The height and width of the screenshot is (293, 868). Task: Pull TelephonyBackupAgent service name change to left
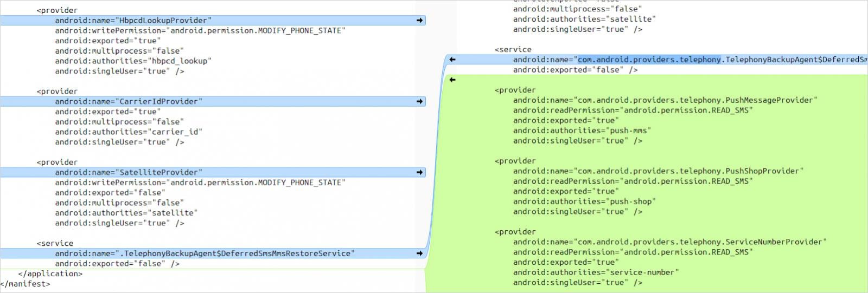click(x=452, y=60)
